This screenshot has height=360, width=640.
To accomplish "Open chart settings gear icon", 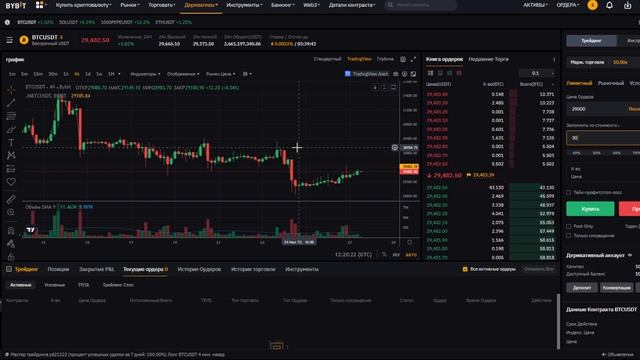I will (x=404, y=74).
